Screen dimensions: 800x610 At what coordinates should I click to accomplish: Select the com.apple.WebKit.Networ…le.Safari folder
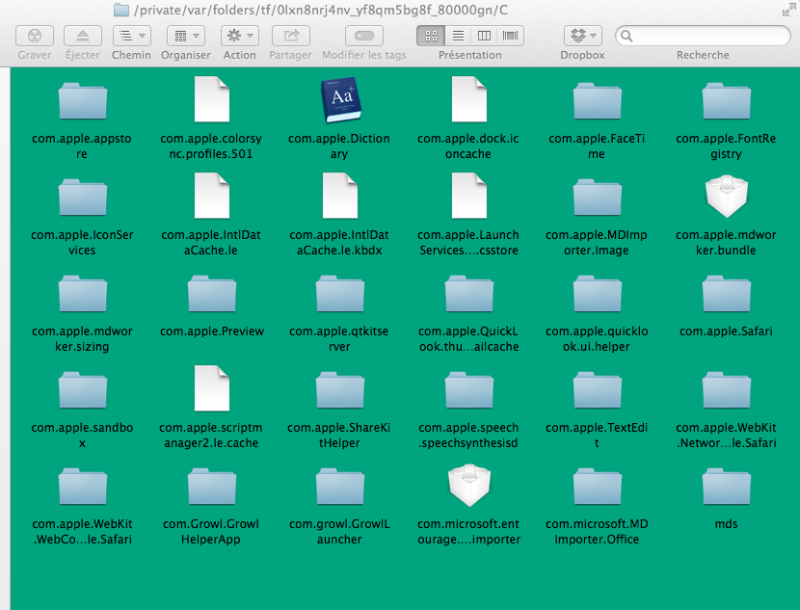tap(726, 390)
